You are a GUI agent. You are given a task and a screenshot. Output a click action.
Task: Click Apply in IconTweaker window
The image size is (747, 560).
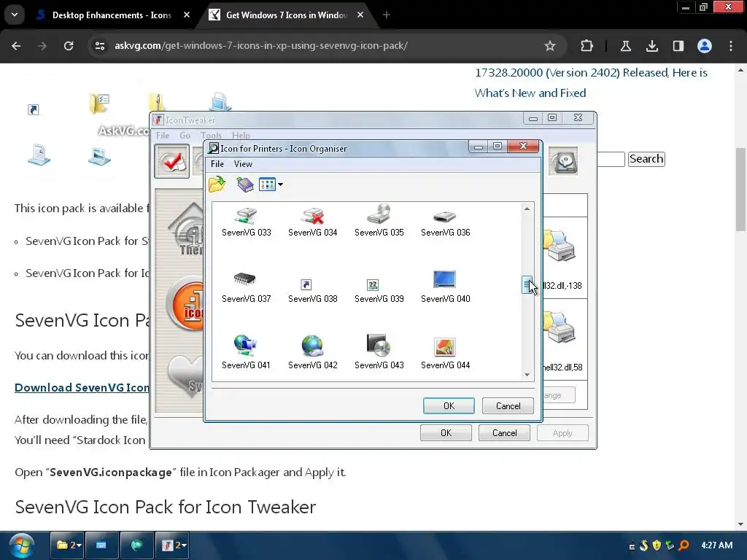point(562,433)
